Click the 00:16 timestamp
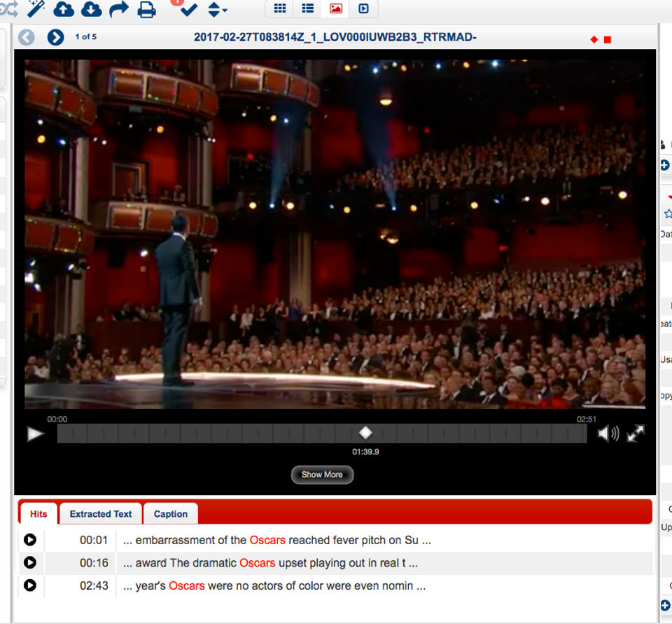 pos(94,562)
